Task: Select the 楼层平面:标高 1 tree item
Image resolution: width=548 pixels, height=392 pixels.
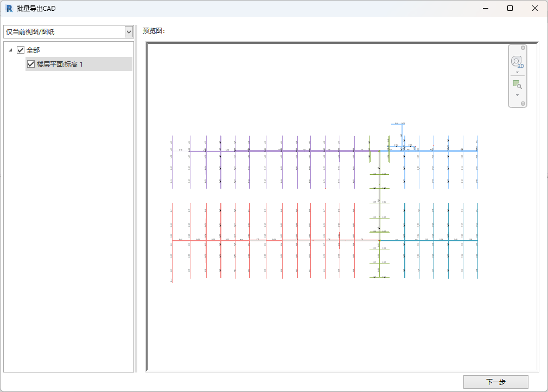Action: 60,65
